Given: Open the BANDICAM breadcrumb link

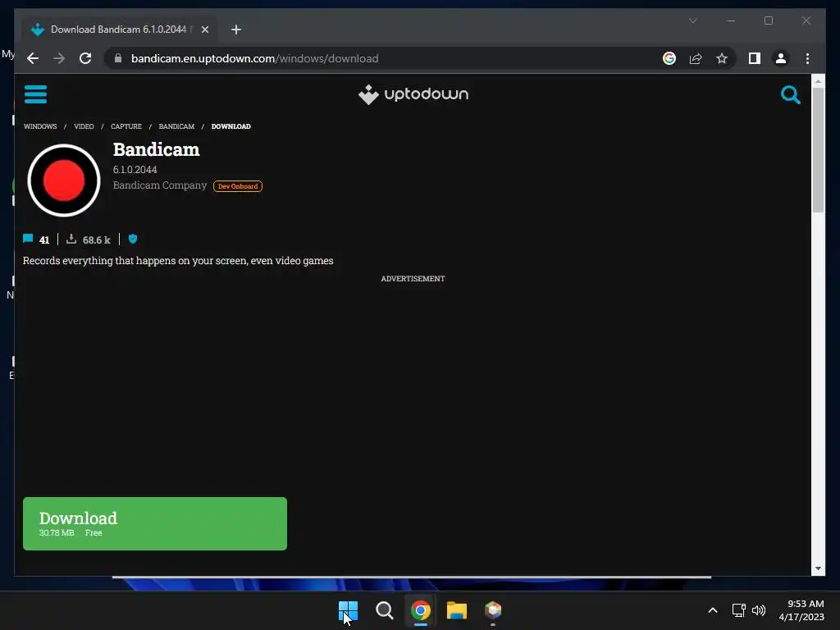Looking at the screenshot, I should [x=176, y=126].
